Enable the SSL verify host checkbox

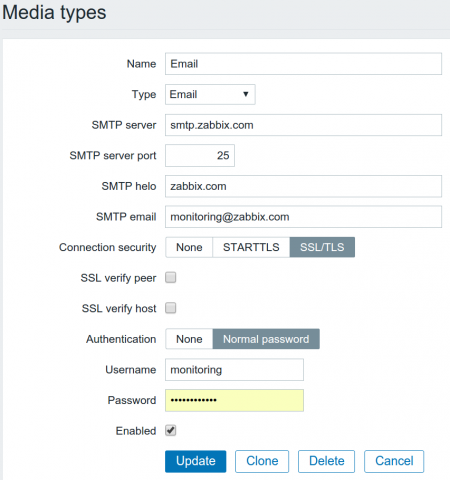tap(171, 308)
